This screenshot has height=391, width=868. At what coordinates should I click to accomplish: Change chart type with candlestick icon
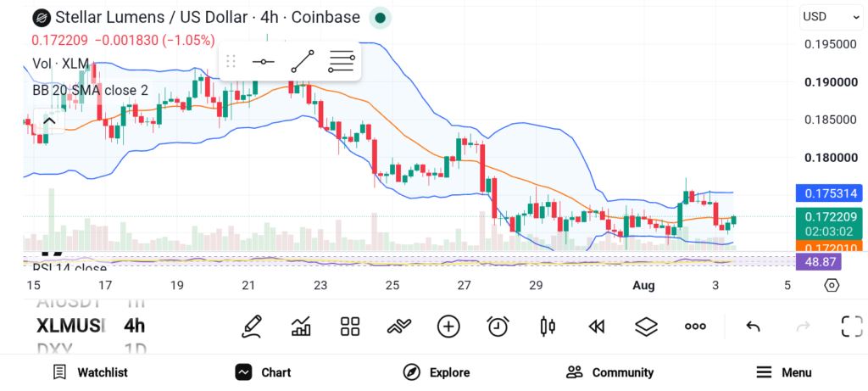[x=547, y=327]
